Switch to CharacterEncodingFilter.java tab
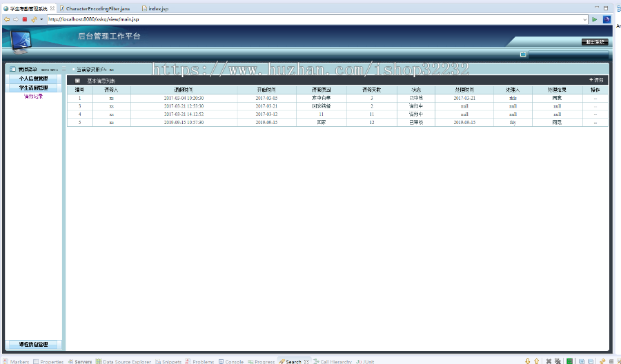The image size is (621, 364). click(95, 8)
